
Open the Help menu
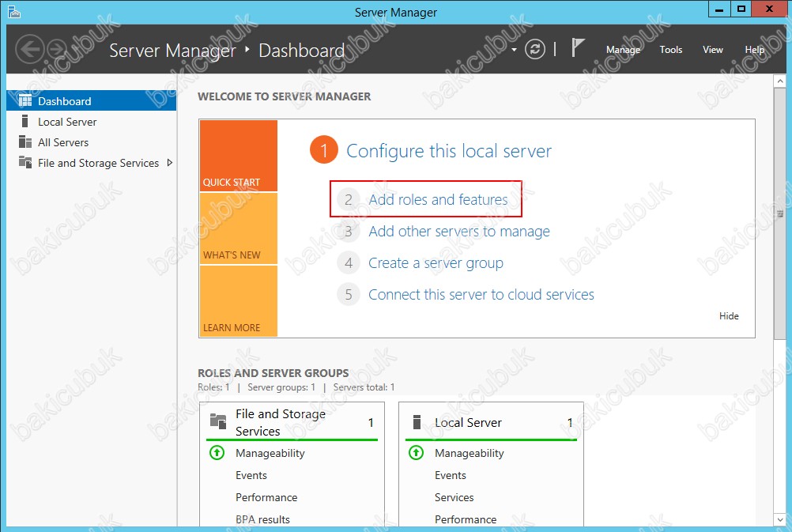(755, 50)
